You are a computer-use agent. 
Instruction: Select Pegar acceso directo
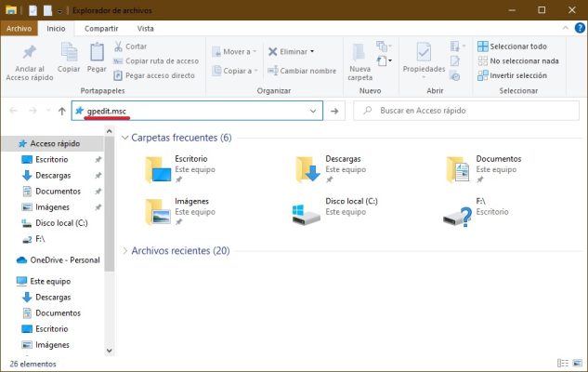pyautogui.click(x=154, y=75)
